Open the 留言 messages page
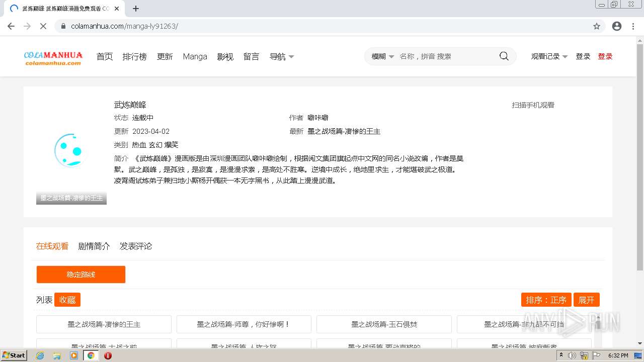 252,57
